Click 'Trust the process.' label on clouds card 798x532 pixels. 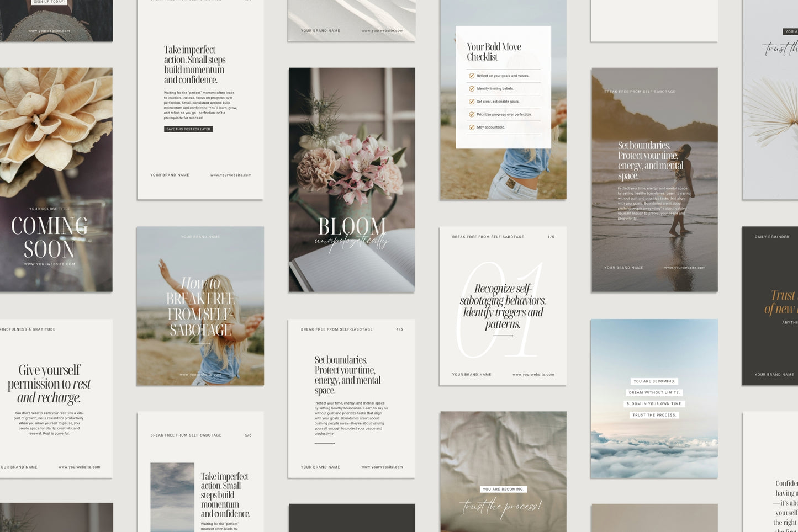click(x=654, y=415)
